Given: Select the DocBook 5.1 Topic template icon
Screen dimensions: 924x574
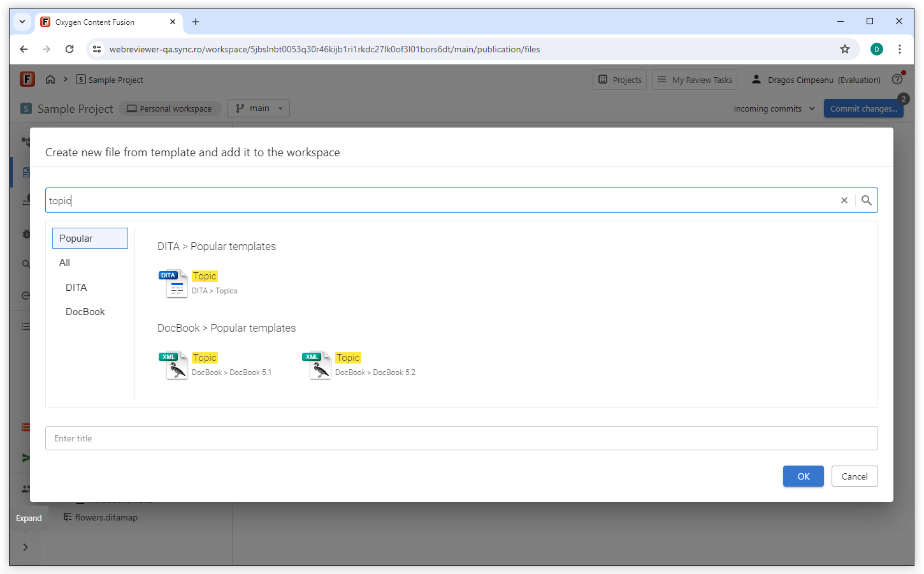Looking at the screenshot, I should coord(173,365).
